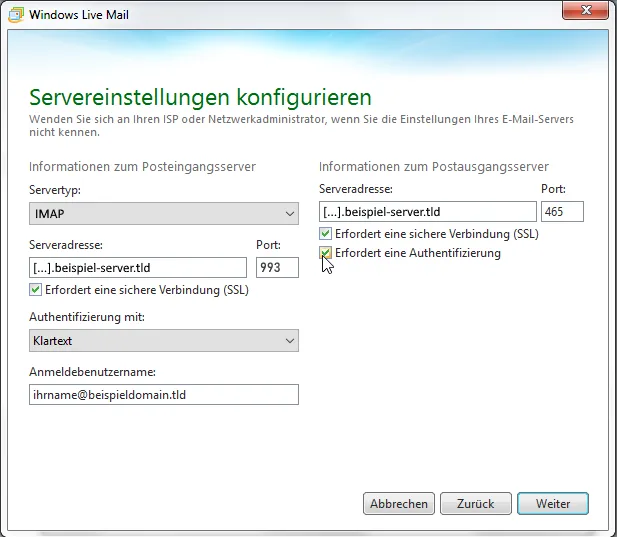Click the outgoing port field showing 465

(x=562, y=212)
